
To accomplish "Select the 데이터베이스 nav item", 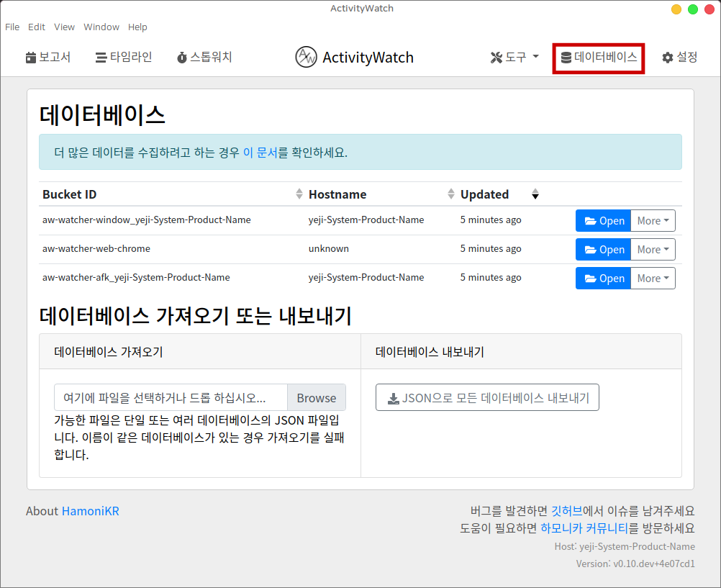I will 599,58.
